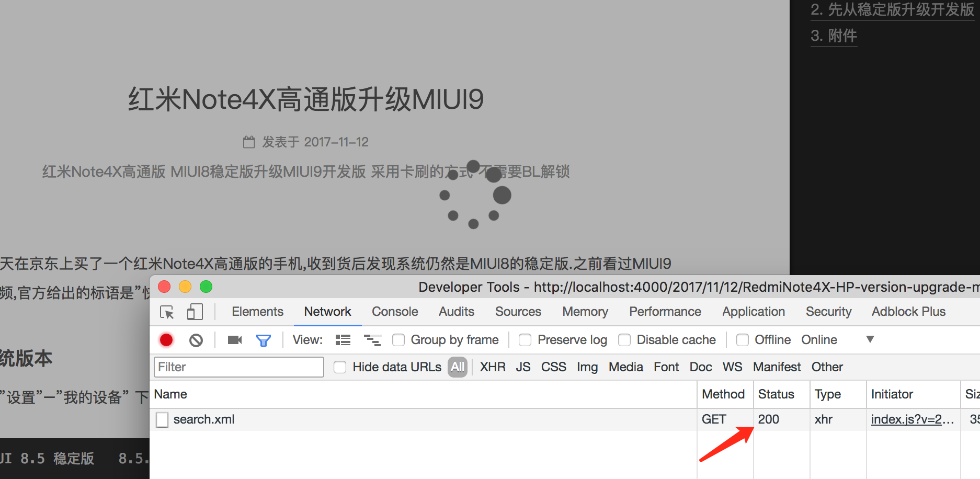
Task: Toggle the device toolbar icon
Action: [x=195, y=312]
